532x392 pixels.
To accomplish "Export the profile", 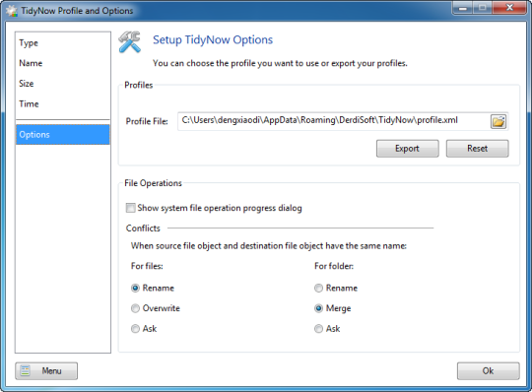I will pyautogui.click(x=407, y=149).
